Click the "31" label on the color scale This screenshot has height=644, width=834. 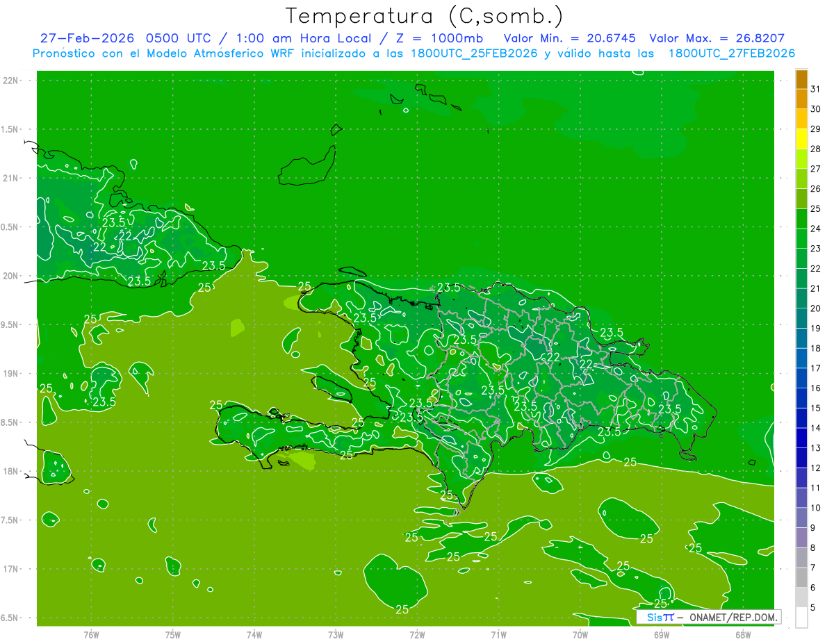click(x=815, y=89)
